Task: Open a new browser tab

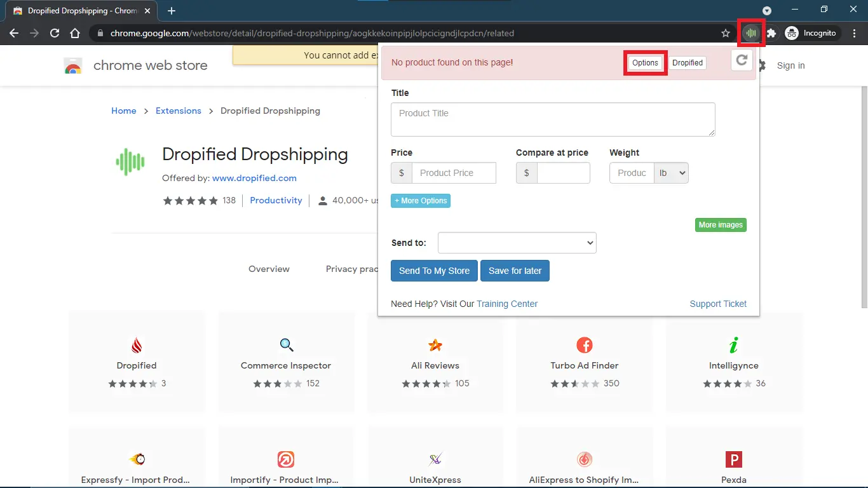Action: 172,11
